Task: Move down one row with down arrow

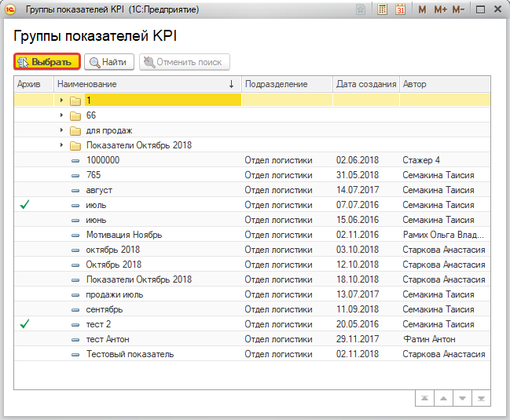Action: [462, 398]
